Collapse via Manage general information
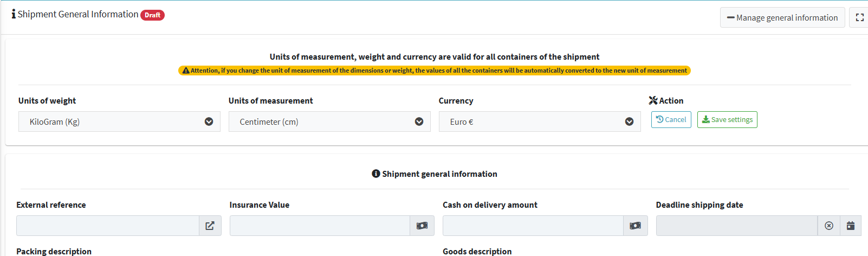 point(782,17)
